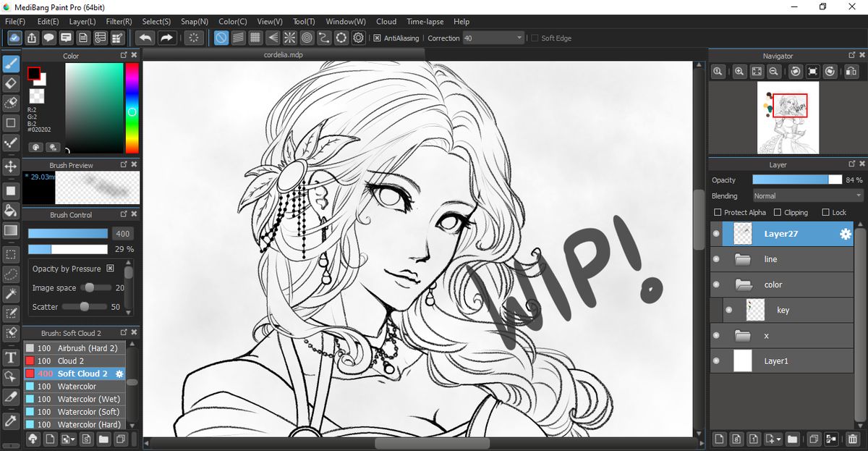Zoom in using Navigator magnifier icon
The width and height of the screenshot is (868, 451).
[x=739, y=72]
